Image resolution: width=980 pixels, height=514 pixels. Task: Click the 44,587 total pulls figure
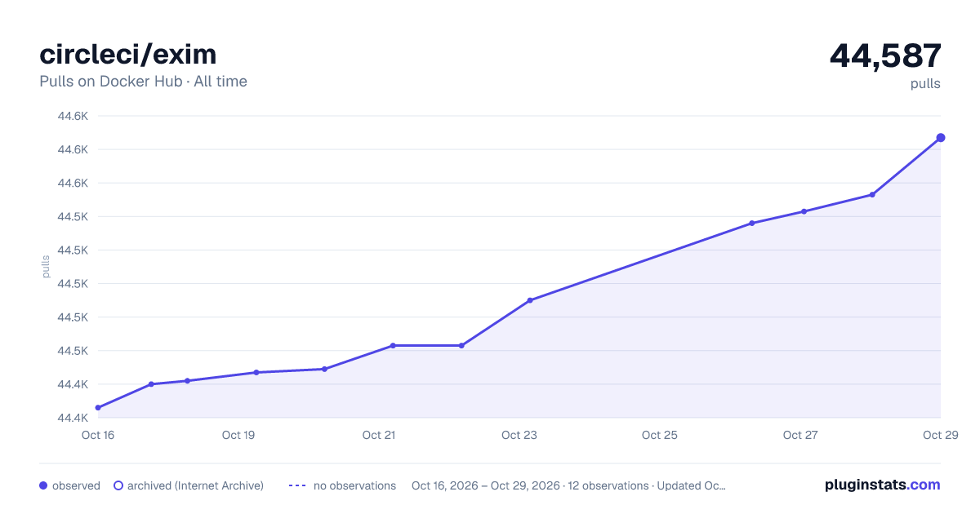tap(885, 55)
